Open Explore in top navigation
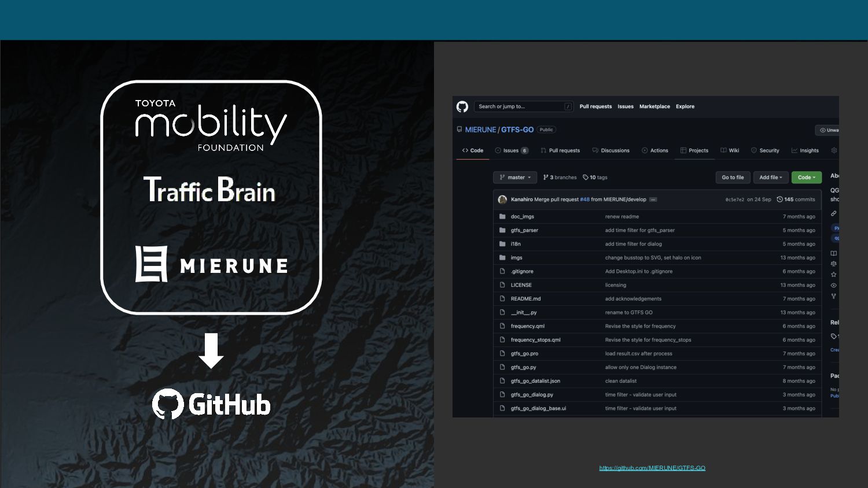The image size is (868, 488). tap(685, 106)
